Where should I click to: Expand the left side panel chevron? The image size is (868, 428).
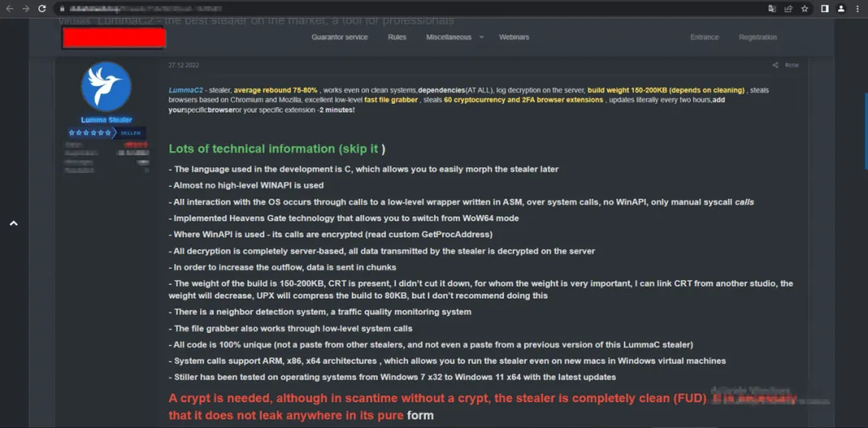click(x=13, y=224)
